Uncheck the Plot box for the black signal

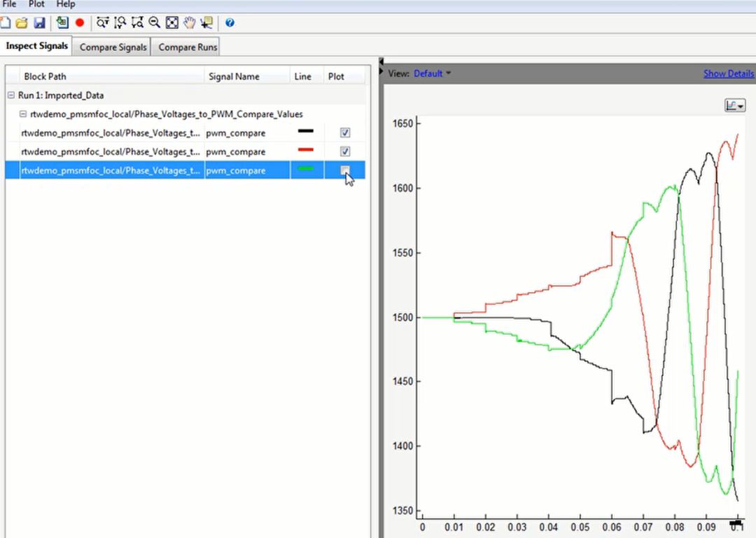[345, 133]
